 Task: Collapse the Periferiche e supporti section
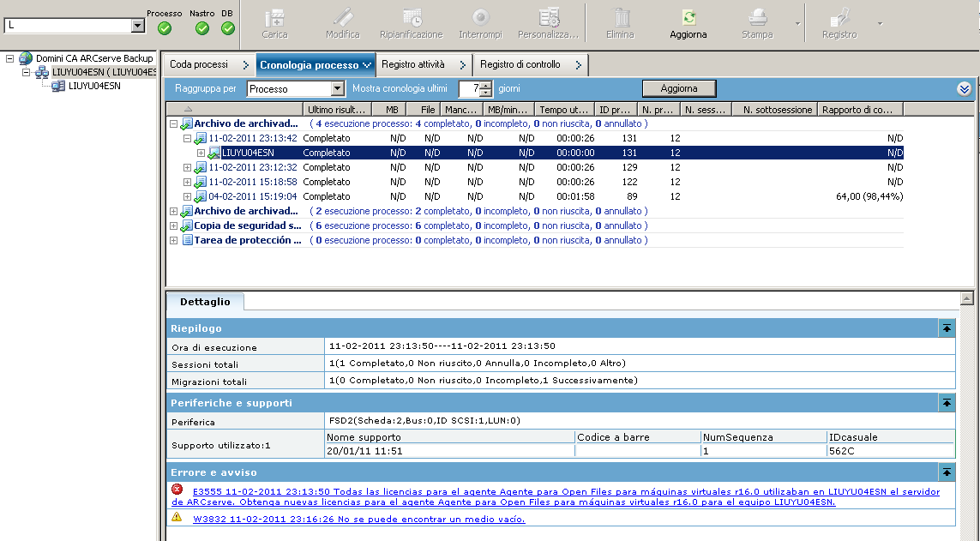point(947,403)
